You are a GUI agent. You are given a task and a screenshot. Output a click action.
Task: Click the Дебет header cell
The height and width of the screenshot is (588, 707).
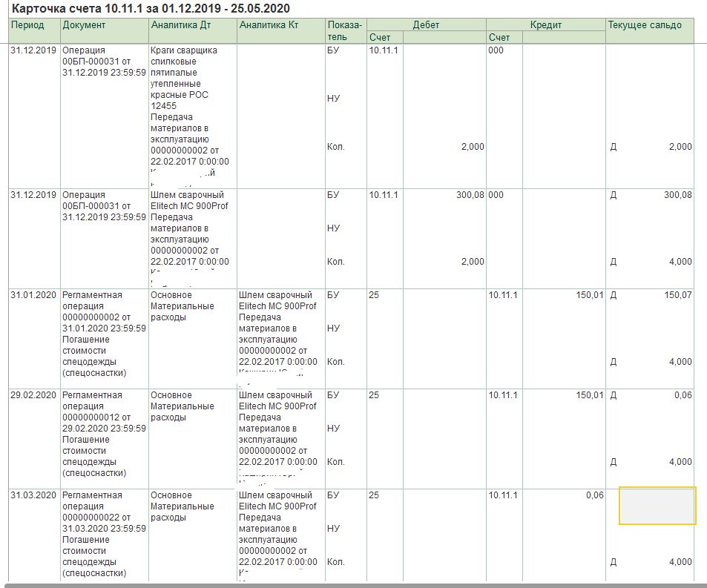click(426, 24)
